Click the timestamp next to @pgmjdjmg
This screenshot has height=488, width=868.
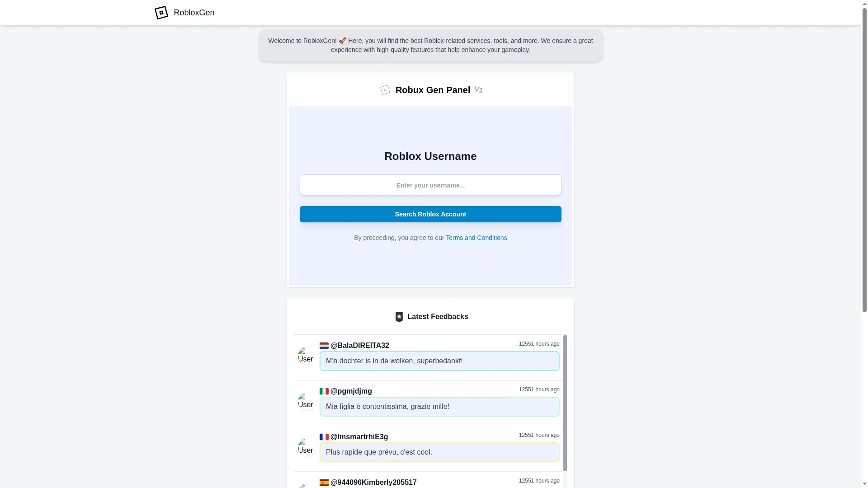click(x=539, y=389)
